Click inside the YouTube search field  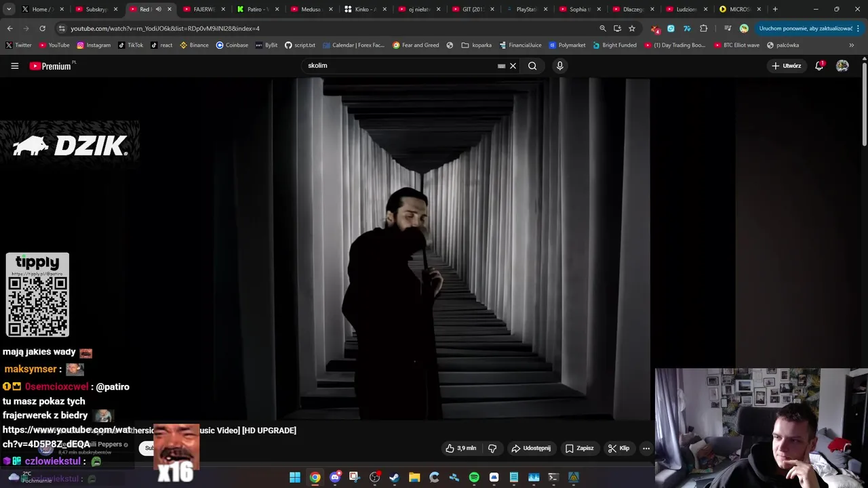(x=400, y=66)
